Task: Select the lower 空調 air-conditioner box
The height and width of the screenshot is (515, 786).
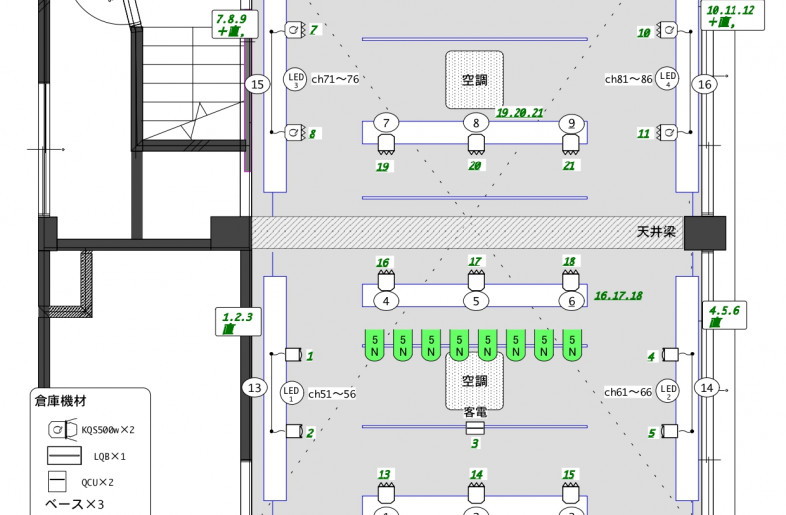Action: click(475, 381)
